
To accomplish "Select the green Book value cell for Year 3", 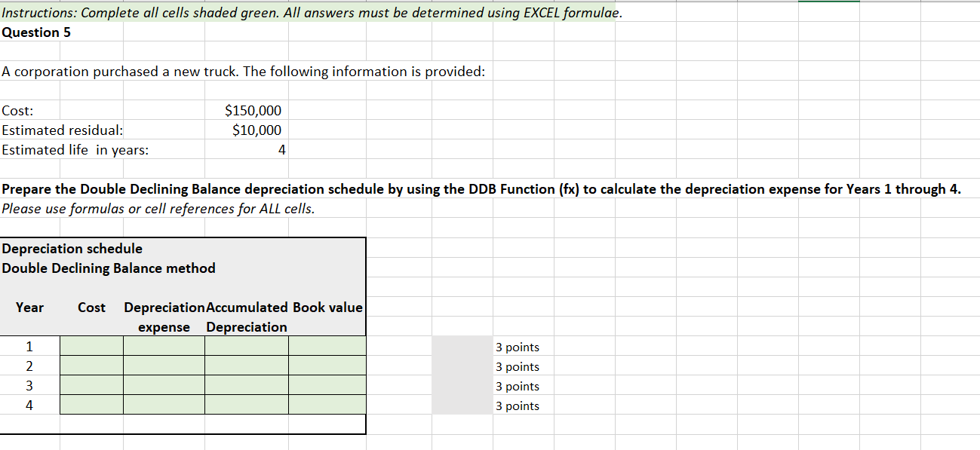I will pos(327,386).
